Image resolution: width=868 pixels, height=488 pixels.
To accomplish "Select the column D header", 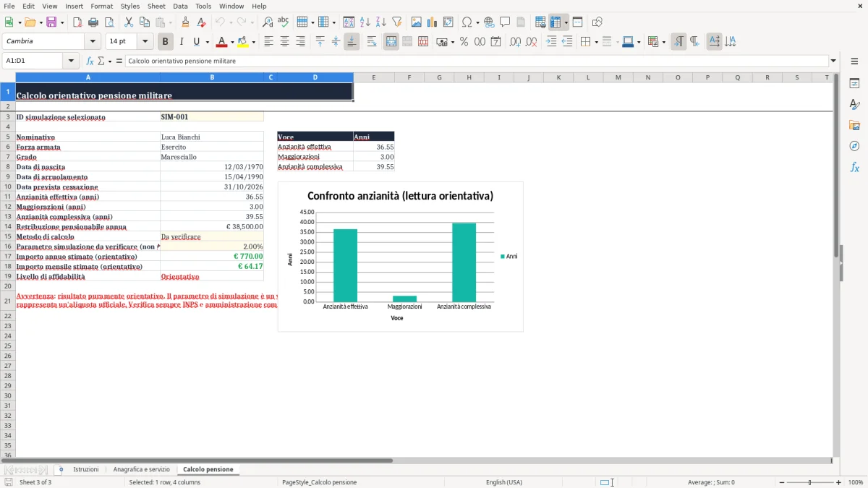I will point(315,77).
